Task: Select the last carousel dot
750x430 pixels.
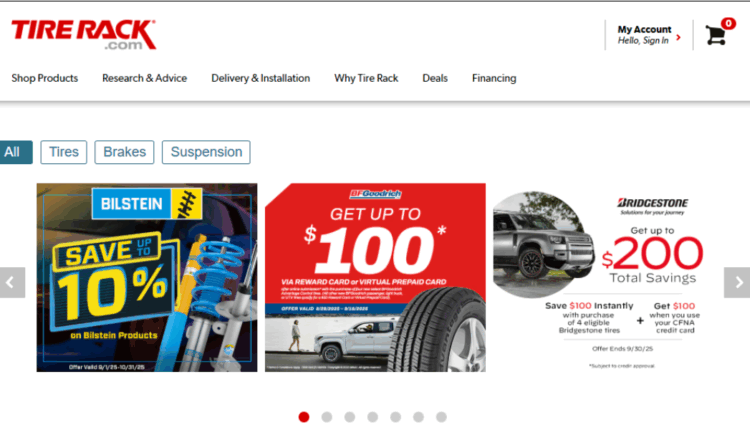Action: coord(441,417)
